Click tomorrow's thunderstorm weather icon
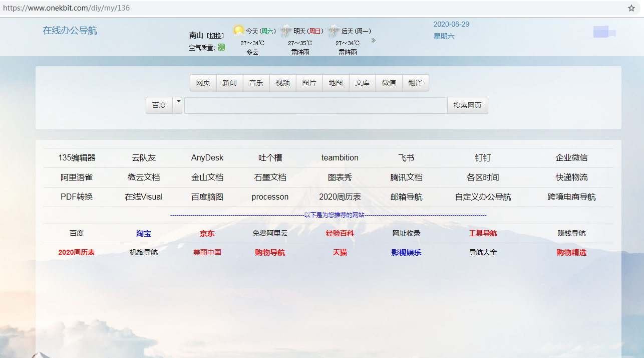Viewport: 644px width, 358px height. (x=286, y=32)
